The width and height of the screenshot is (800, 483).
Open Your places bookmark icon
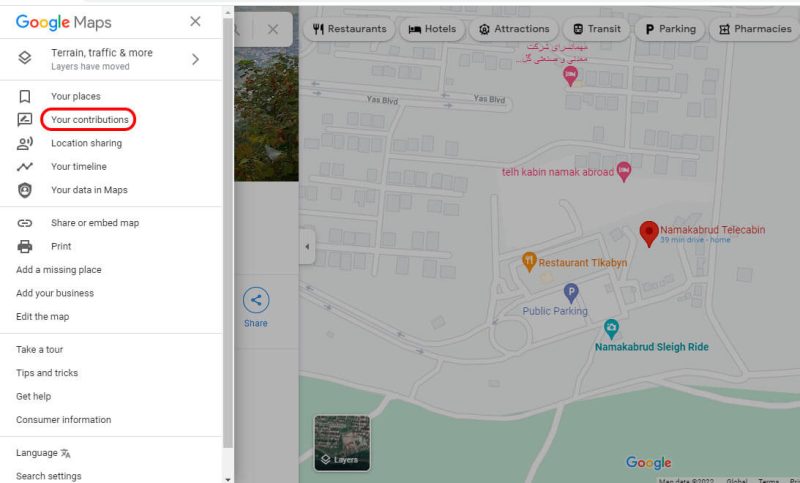[x=26, y=97]
